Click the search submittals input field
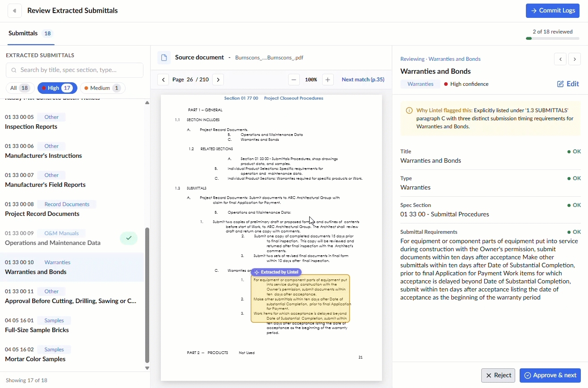The height and width of the screenshot is (388, 588). pyautogui.click(x=75, y=70)
